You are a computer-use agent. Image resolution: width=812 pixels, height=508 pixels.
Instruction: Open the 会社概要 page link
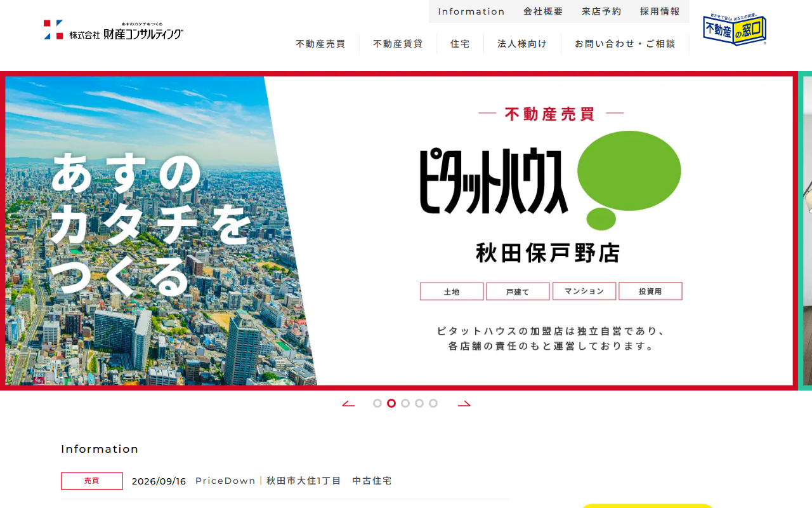(x=543, y=11)
